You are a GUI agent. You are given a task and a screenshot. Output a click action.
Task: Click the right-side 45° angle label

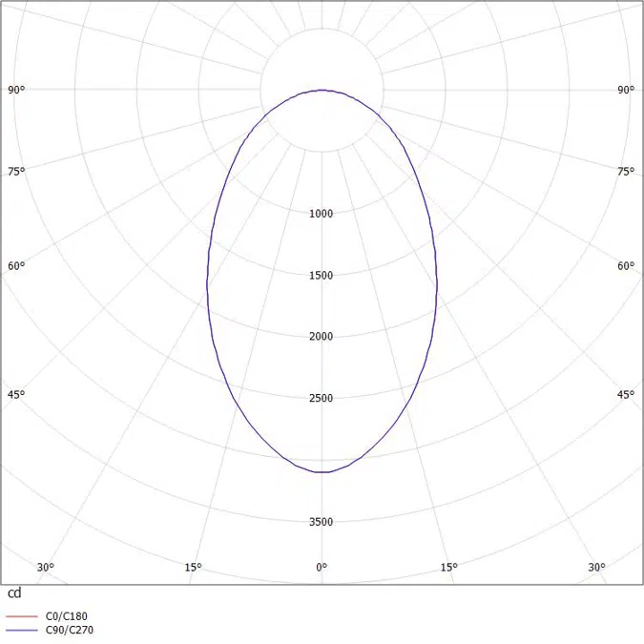point(626,394)
